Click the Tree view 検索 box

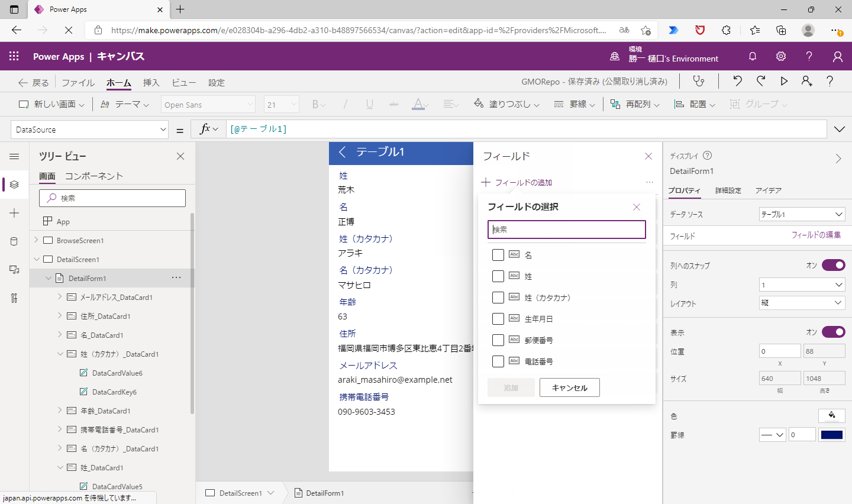[112, 198]
